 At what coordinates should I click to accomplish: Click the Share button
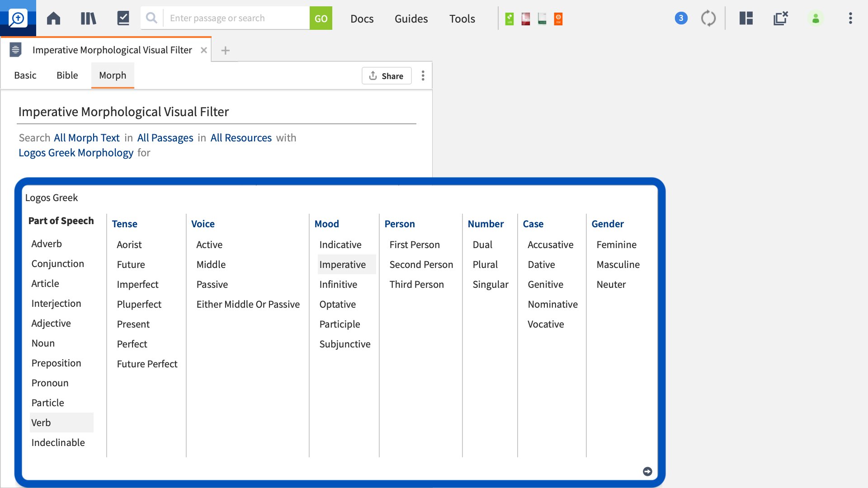click(387, 75)
